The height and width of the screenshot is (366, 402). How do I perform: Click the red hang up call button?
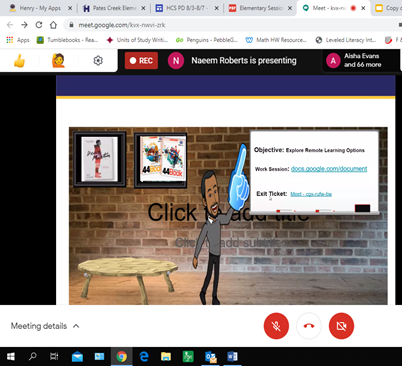point(309,326)
